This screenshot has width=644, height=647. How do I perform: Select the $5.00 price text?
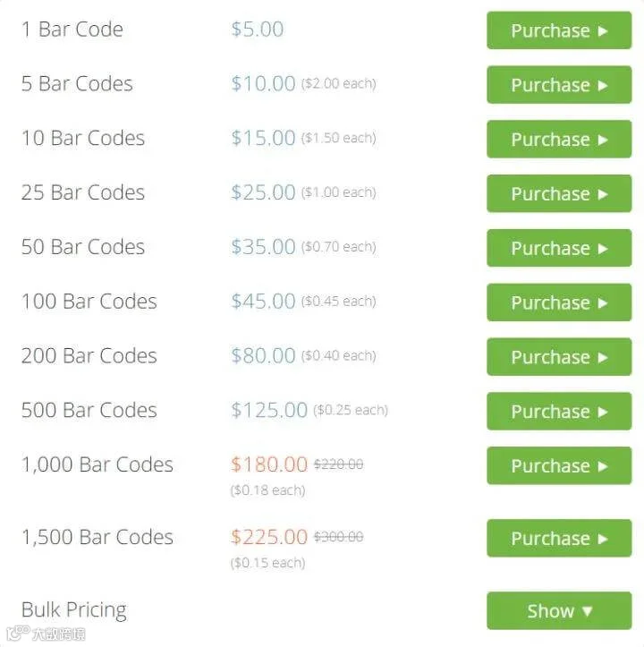pyautogui.click(x=258, y=30)
